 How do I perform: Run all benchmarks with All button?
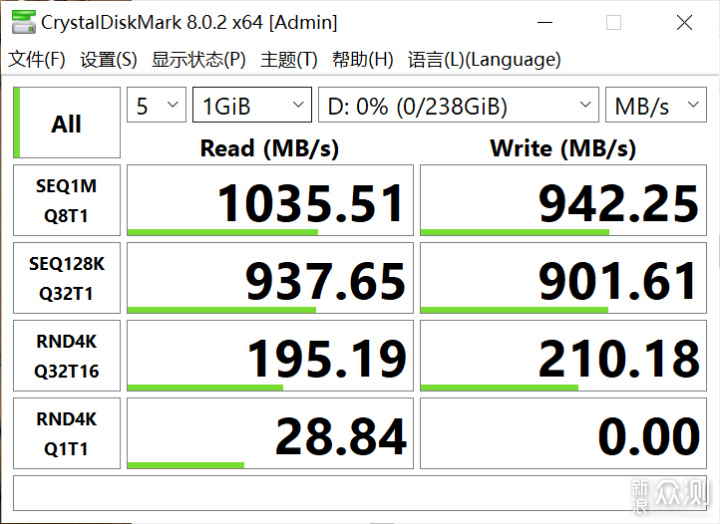click(67, 123)
